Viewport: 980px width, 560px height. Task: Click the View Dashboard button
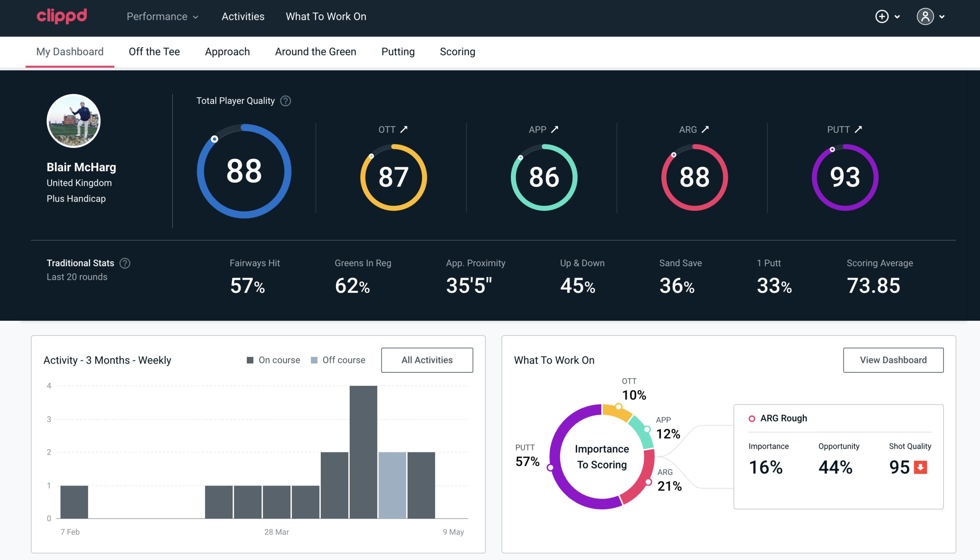893,360
